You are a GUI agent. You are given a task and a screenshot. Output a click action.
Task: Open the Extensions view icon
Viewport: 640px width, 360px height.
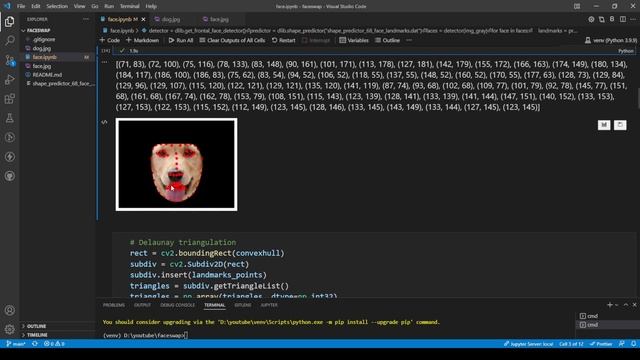9,99
